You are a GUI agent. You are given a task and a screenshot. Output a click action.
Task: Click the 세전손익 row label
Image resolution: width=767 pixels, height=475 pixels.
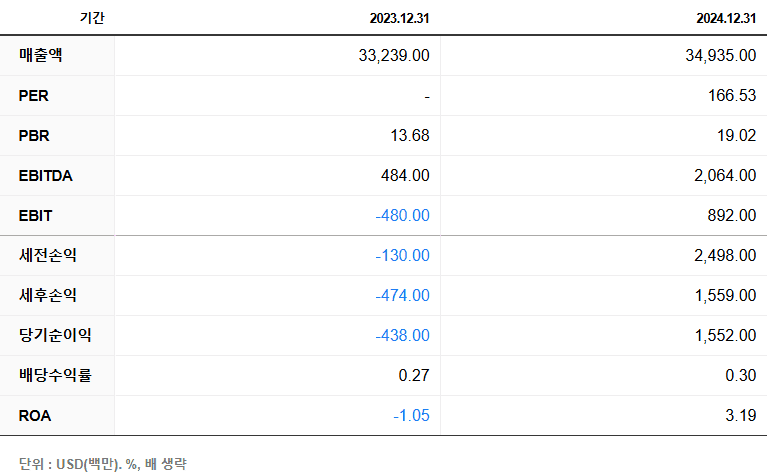[47, 255]
